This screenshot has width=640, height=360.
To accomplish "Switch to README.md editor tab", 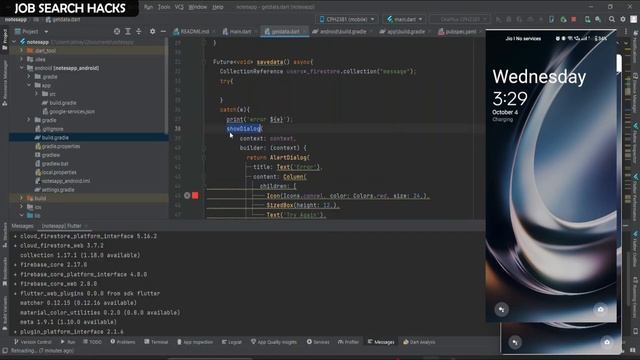I will coord(191,31).
